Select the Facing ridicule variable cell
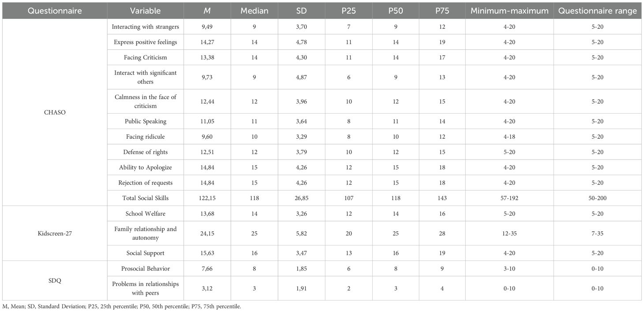This screenshot has height=312, width=644. pos(145,137)
